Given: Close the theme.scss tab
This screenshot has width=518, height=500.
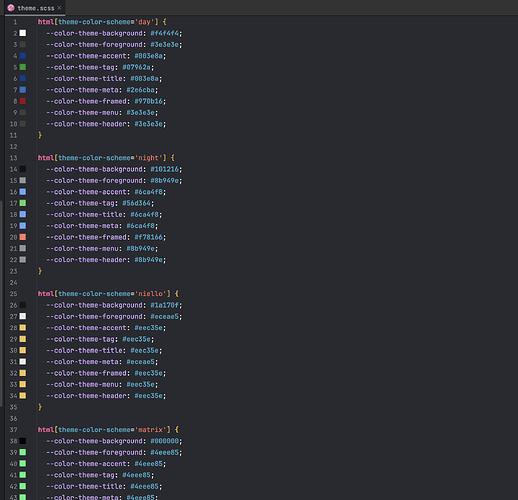Looking at the screenshot, I should 59,8.
